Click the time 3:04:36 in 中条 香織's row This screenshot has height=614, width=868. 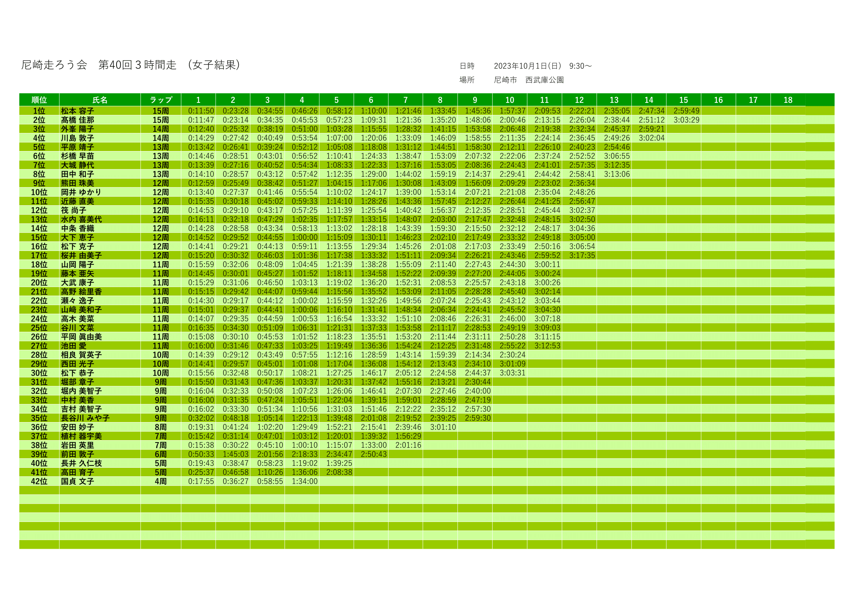pos(582,228)
